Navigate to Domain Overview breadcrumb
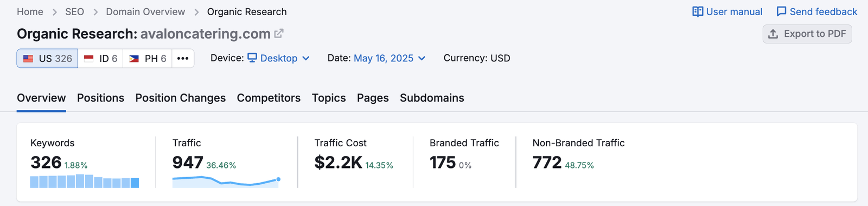Screen dimensions: 868x206 (145, 12)
